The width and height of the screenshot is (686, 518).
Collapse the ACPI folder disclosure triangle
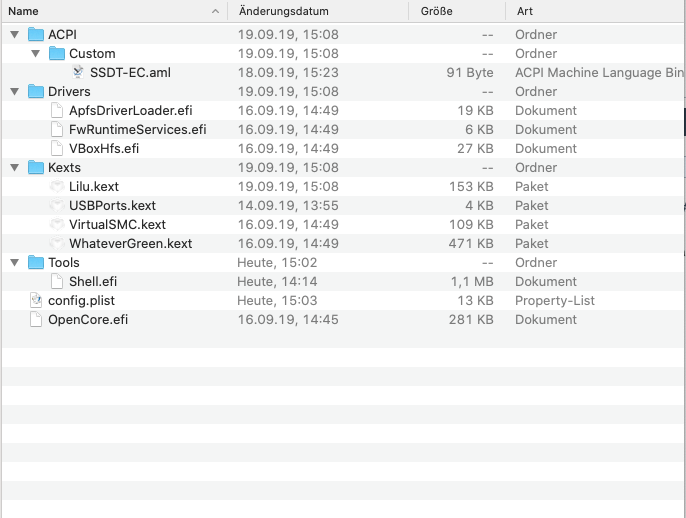pos(14,34)
